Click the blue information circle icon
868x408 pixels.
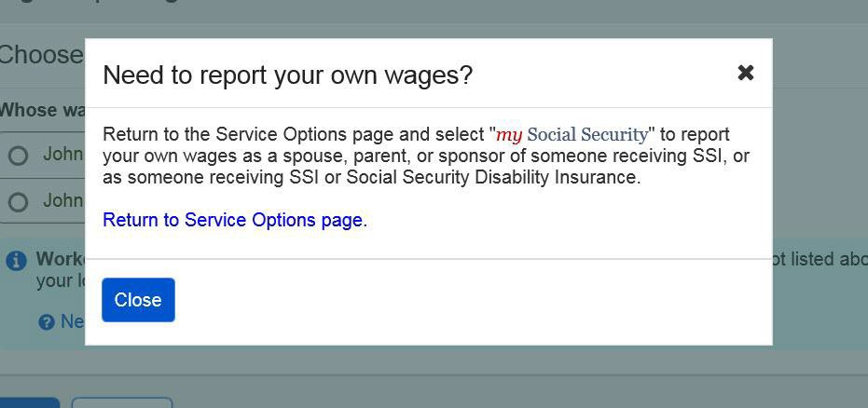tap(16, 261)
